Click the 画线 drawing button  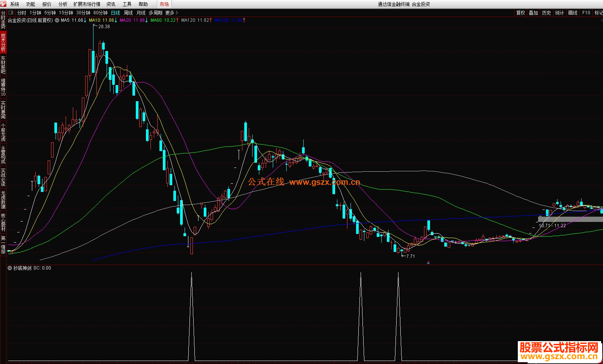point(573,13)
